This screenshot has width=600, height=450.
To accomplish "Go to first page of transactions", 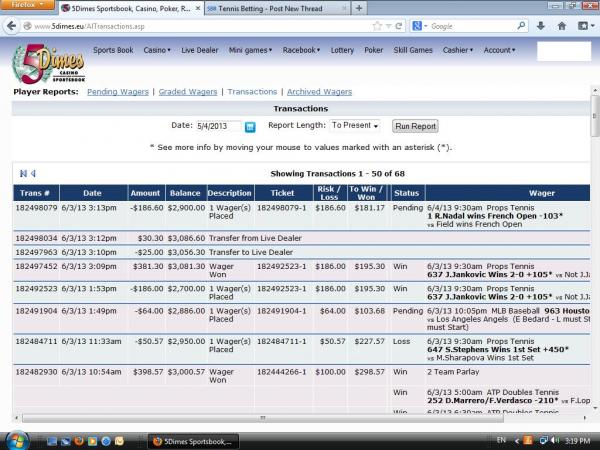I will point(22,174).
